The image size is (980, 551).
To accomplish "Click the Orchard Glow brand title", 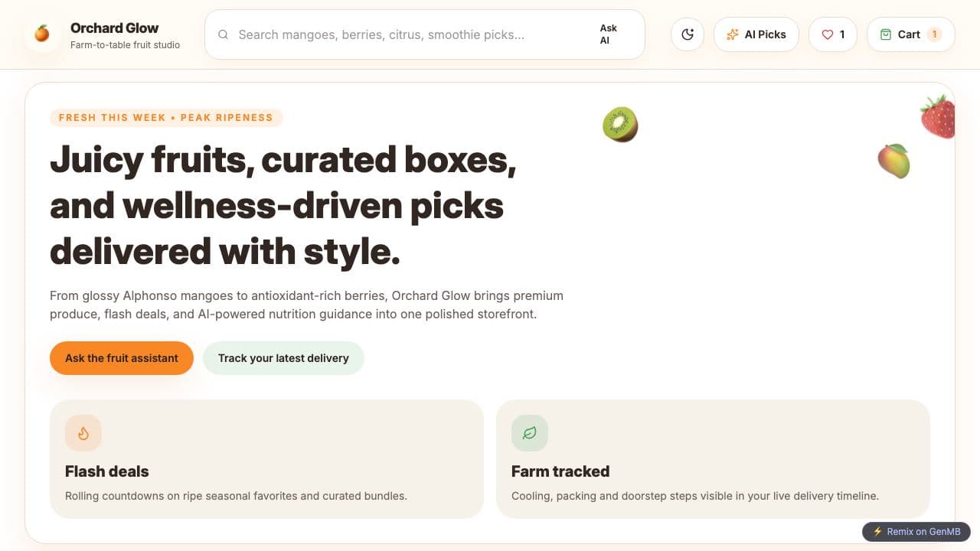I will point(115,28).
